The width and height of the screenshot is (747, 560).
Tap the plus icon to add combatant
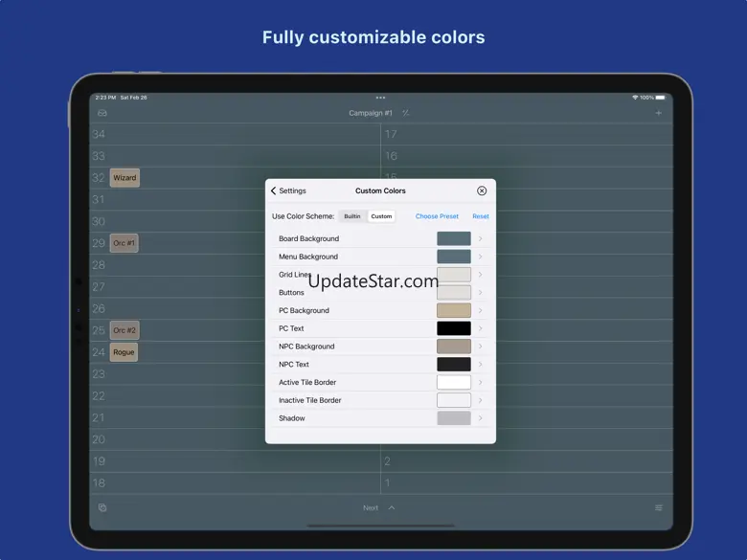tap(658, 113)
